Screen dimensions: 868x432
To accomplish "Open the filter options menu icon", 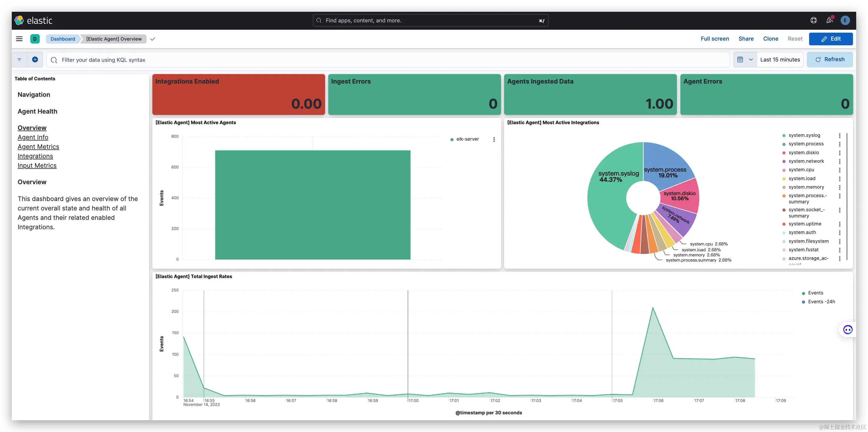I will pos(19,60).
